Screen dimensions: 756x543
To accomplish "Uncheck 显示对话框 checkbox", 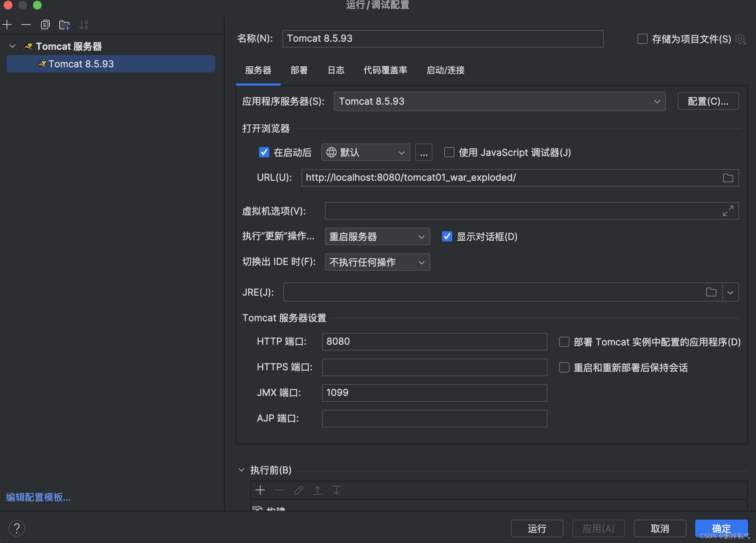I will 447,236.
